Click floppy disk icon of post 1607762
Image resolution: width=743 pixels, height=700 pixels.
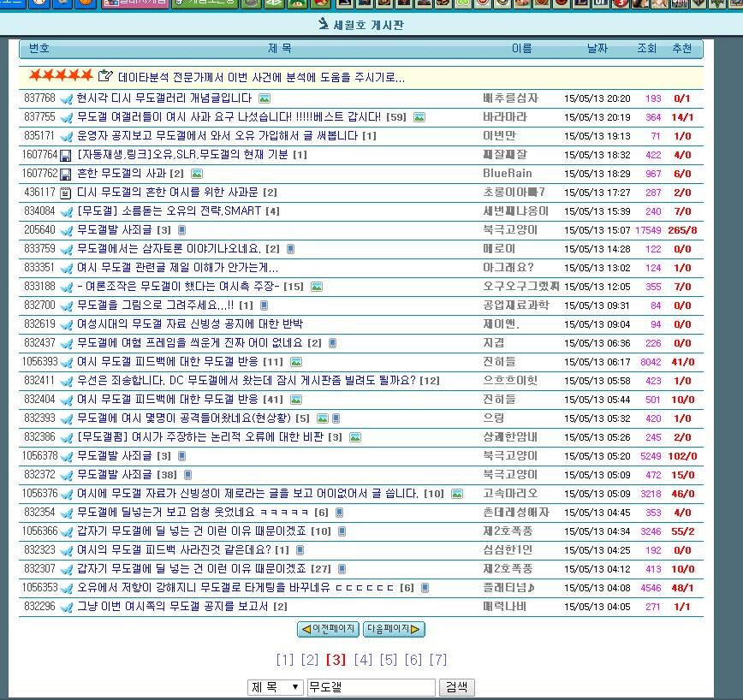coord(66,175)
